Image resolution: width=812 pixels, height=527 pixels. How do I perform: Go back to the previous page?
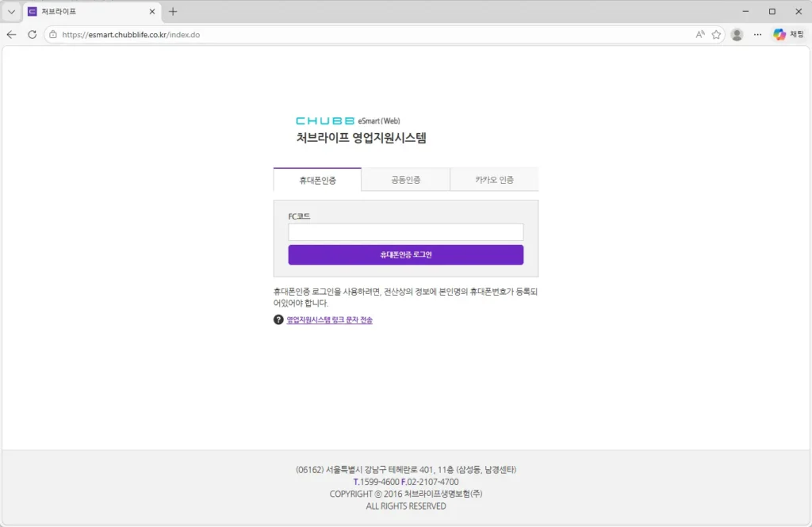[x=11, y=35]
